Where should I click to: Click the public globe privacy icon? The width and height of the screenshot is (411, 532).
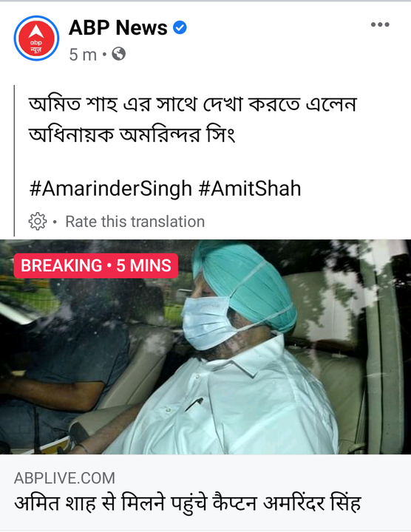(119, 54)
